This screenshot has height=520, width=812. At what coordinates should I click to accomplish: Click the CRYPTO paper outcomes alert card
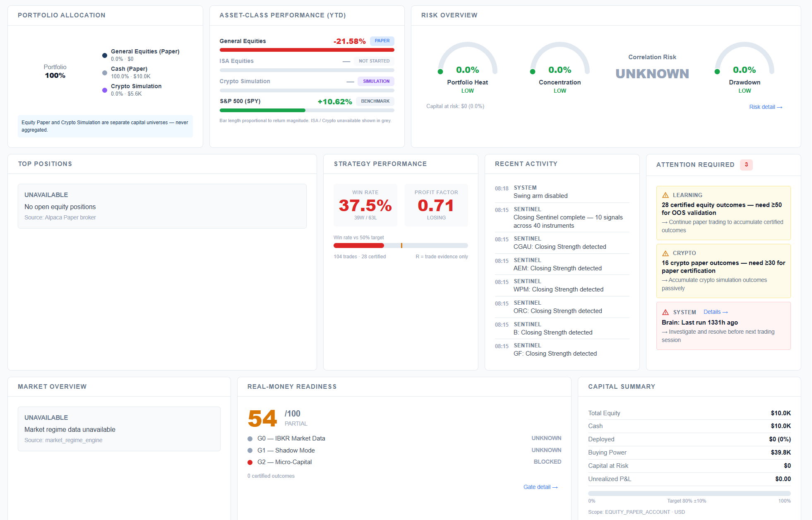coord(723,271)
